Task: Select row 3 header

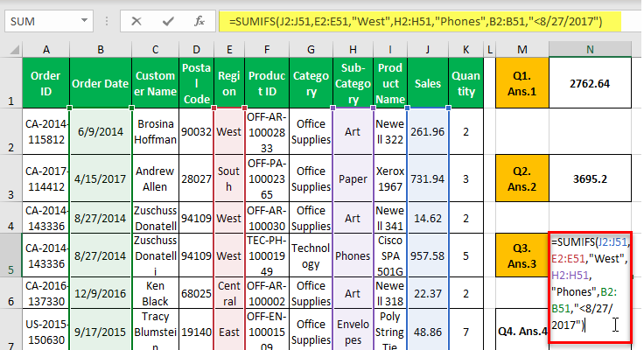Action: (11, 178)
